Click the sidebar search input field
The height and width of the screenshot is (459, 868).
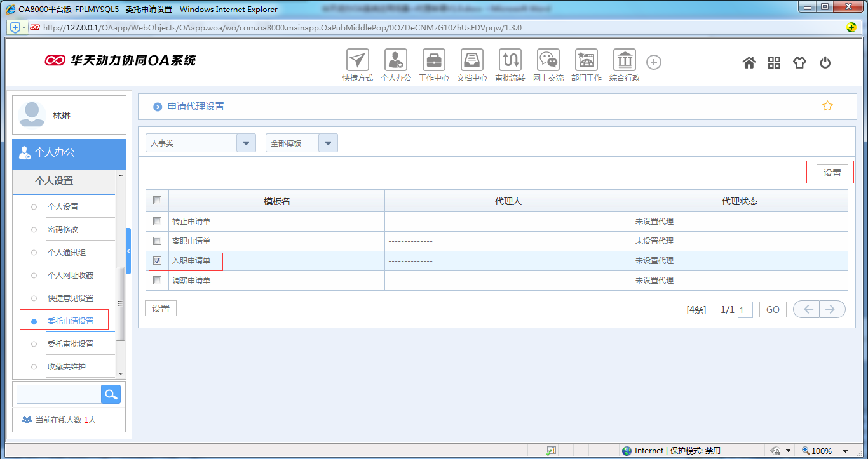tap(58, 394)
